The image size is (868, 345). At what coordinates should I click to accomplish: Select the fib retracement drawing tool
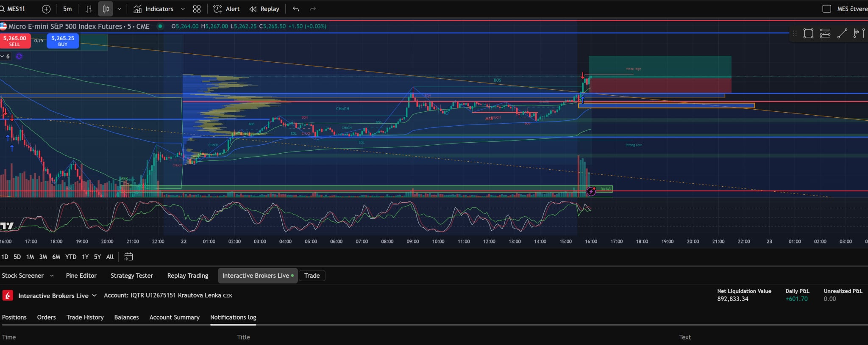point(825,33)
